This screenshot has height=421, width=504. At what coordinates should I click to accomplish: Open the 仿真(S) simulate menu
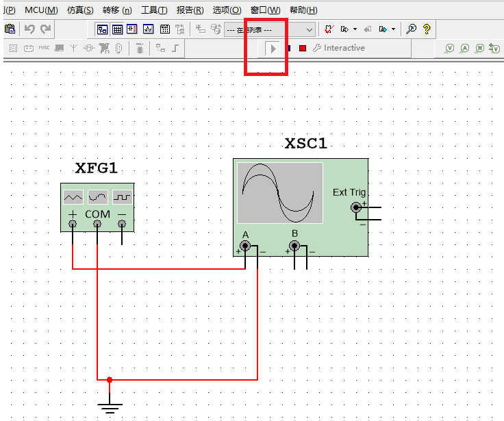[x=80, y=10]
